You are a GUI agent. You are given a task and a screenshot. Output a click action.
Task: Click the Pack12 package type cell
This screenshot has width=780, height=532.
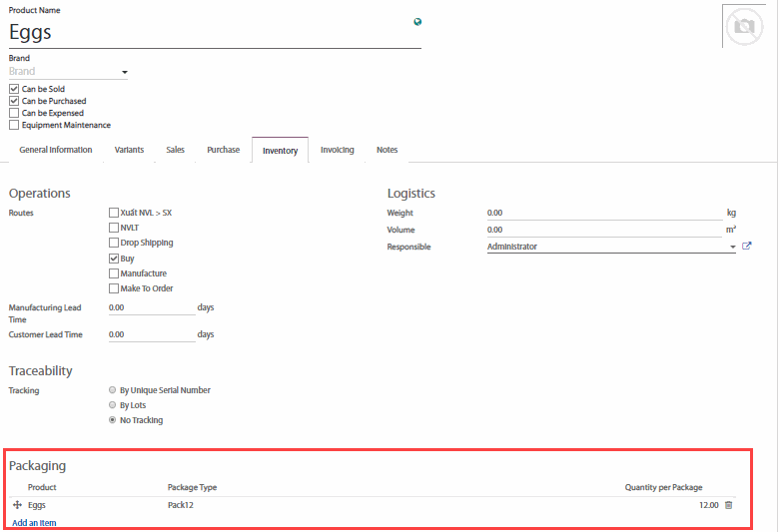tap(182, 505)
